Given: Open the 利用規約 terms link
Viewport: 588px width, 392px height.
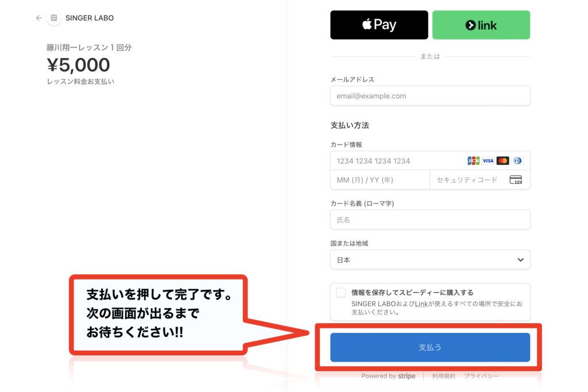Looking at the screenshot, I should coord(444,376).
